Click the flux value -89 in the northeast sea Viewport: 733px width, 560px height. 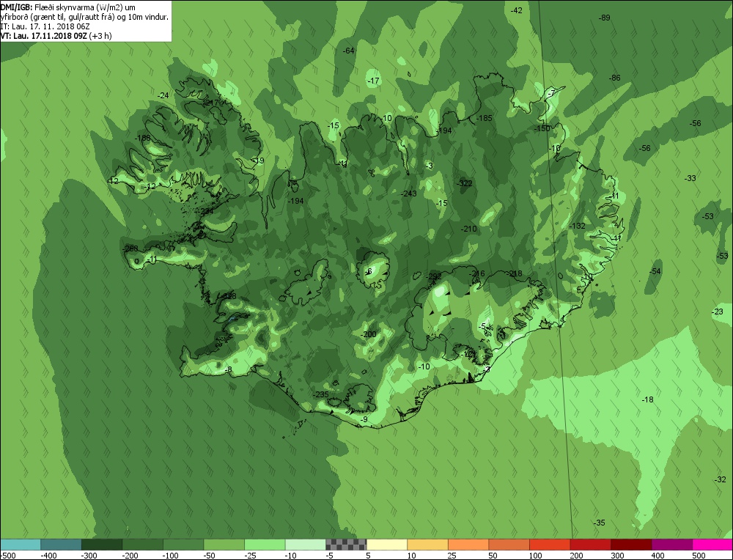(605, 18)
